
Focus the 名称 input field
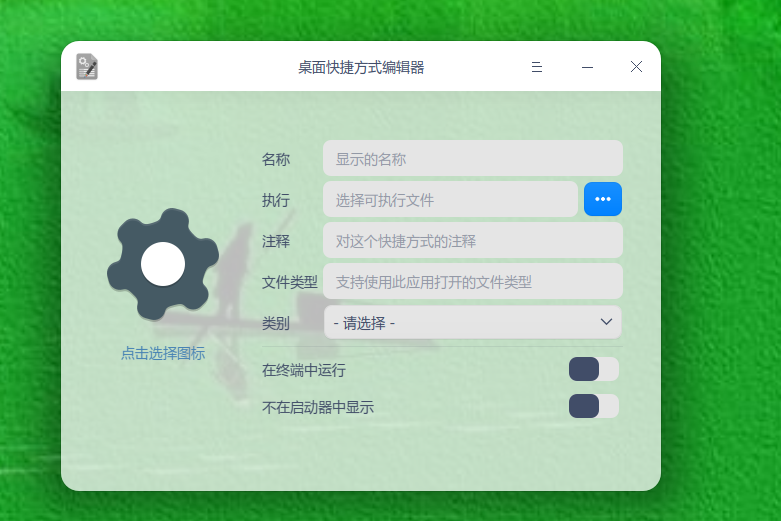pyautogui.click(x=473, y=158)
